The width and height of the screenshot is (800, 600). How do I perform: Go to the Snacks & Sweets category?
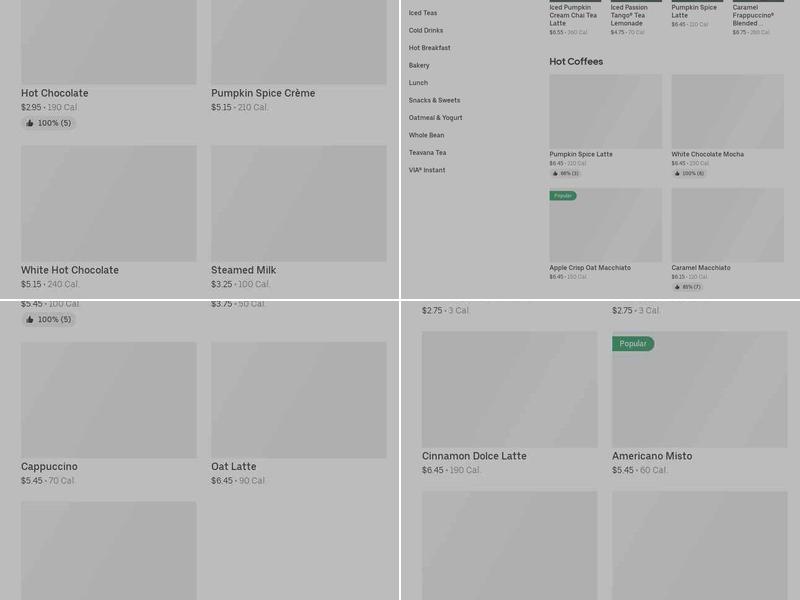point(434,101)
